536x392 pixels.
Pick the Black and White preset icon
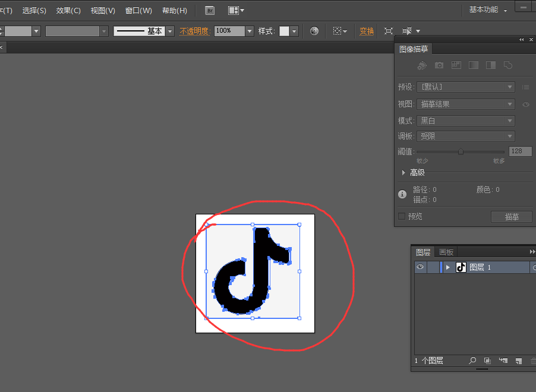pyautogui.click(x=491, y=65)
